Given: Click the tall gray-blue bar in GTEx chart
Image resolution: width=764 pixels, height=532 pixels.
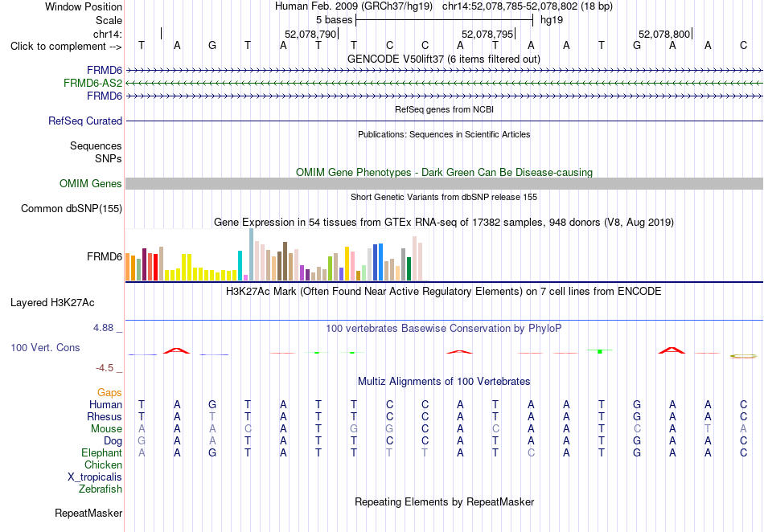Looking at the screenshot, I should coord(252,255).
